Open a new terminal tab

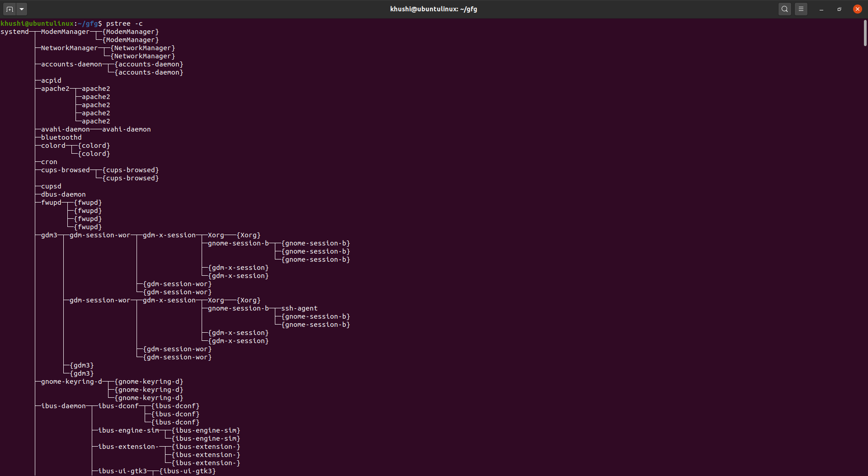click(9, 9)
